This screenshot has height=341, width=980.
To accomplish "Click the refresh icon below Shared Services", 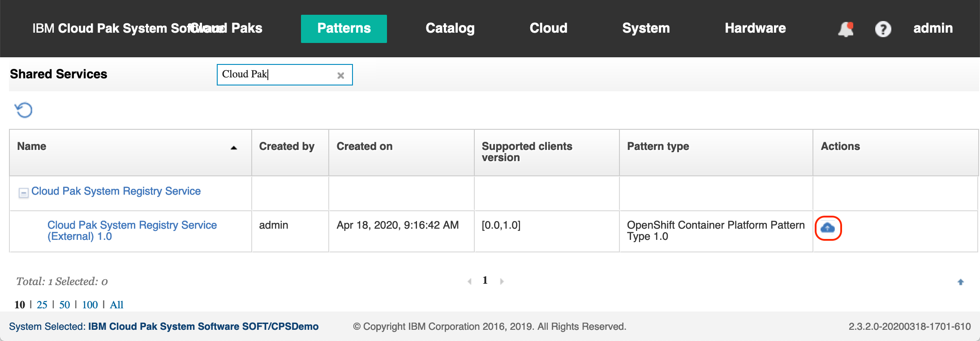I will click(24, 110).
